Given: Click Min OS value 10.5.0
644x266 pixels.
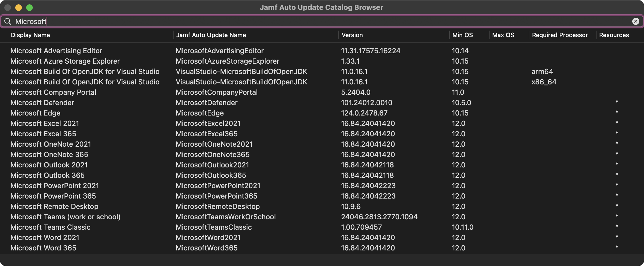Looking at the screenshot, I should click(461, 103).
